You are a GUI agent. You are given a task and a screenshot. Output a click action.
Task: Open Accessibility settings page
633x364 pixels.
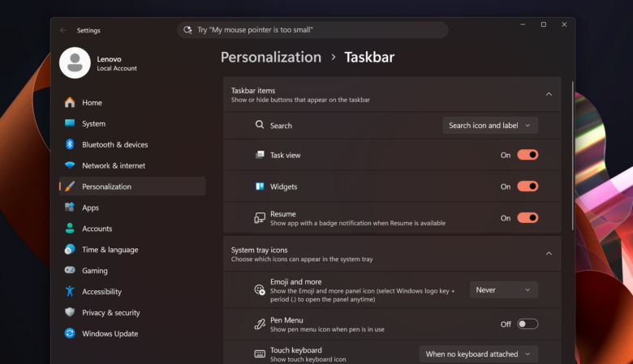pos(132,291)
